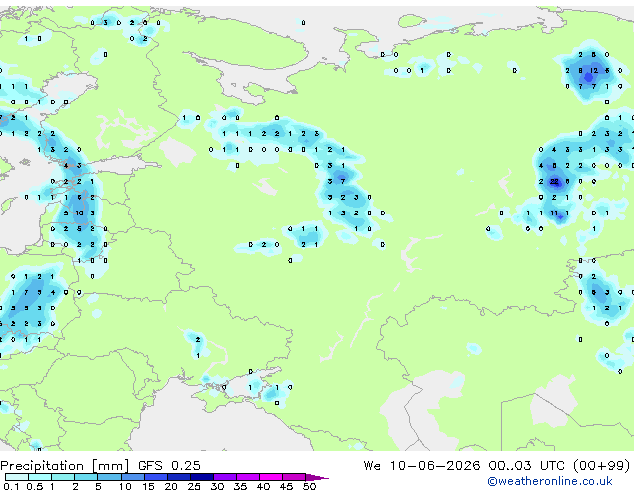Click the 10–15 mm legend swatch
634x490 pixels.
(132, 477)
